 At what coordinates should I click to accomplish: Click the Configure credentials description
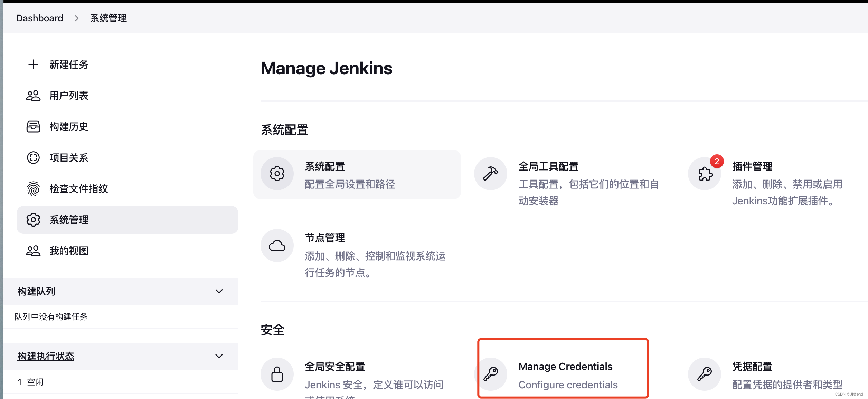[x=568, y=385]
